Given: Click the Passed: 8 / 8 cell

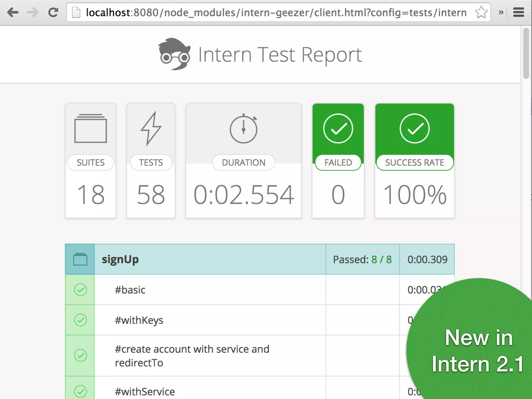Looking at the screenshot, I should click(362, 260).
